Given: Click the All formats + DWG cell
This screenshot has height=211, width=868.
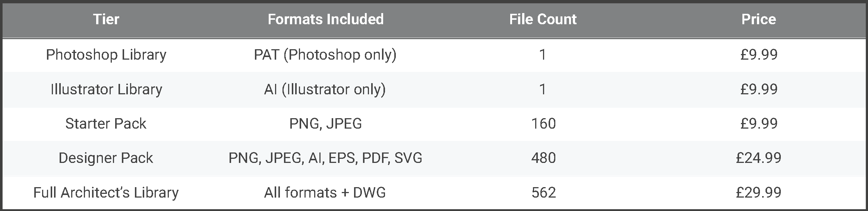Looking at the screenshot, I should [x=325, y=193].
